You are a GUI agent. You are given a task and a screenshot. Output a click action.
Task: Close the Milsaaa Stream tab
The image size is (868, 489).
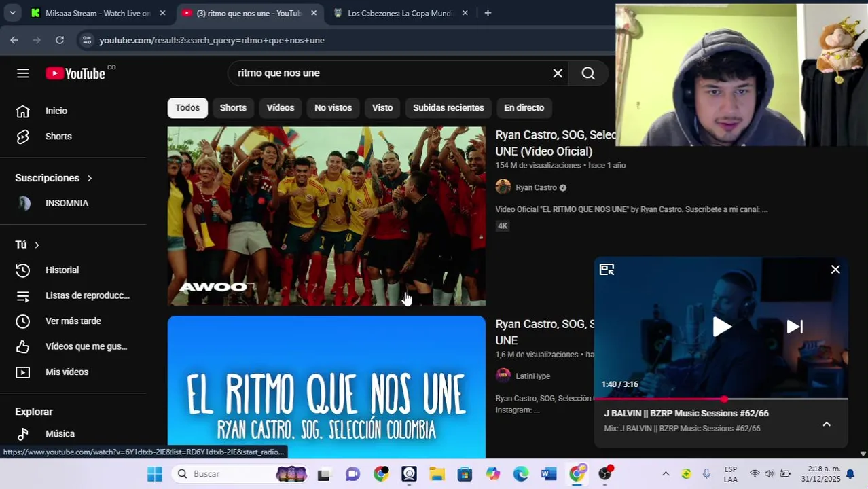coord(162,13)
